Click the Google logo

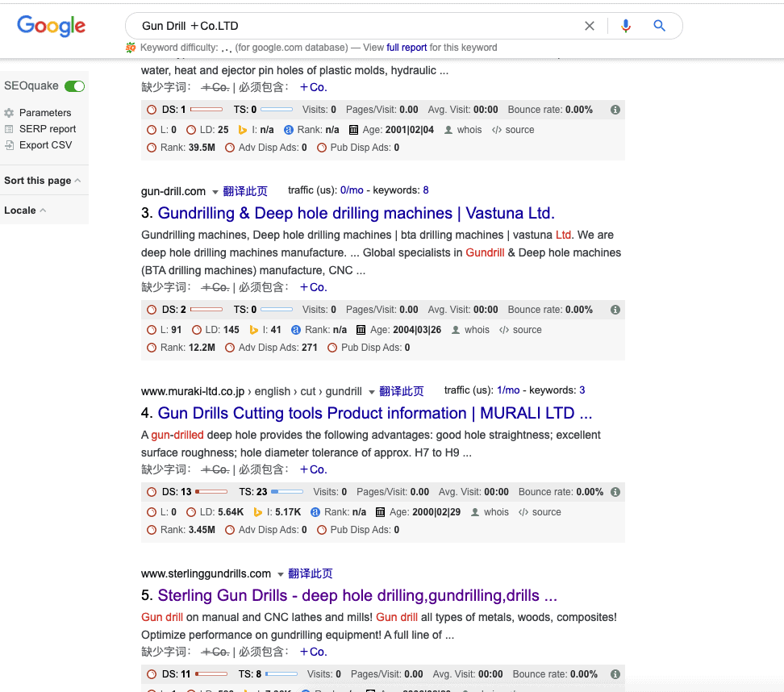pos(51,26)
